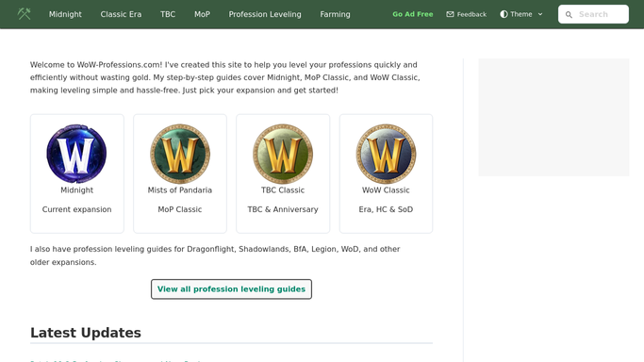644x362 pixels.
Task: Open the Farming menu item
Action: pyautogui.click(x=335, y=14)
